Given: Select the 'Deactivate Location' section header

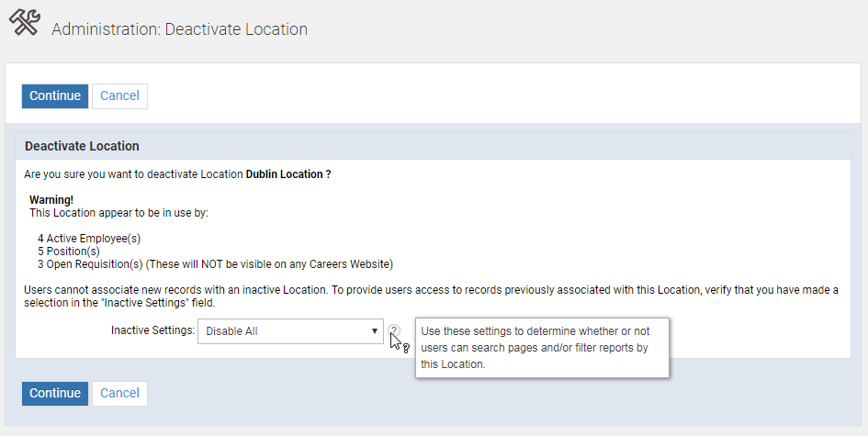Looking at the screenshot, I should click(82, 146).
